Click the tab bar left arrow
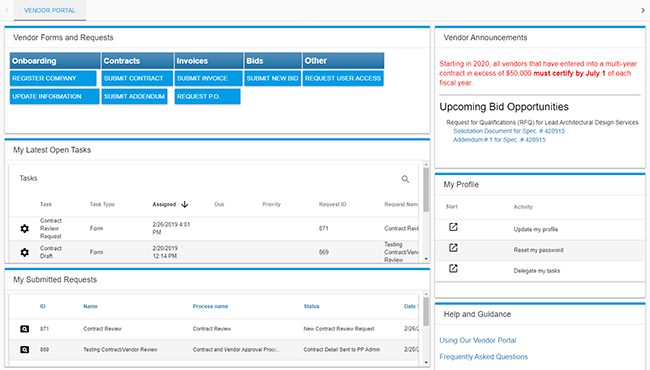 coord(7,10)
